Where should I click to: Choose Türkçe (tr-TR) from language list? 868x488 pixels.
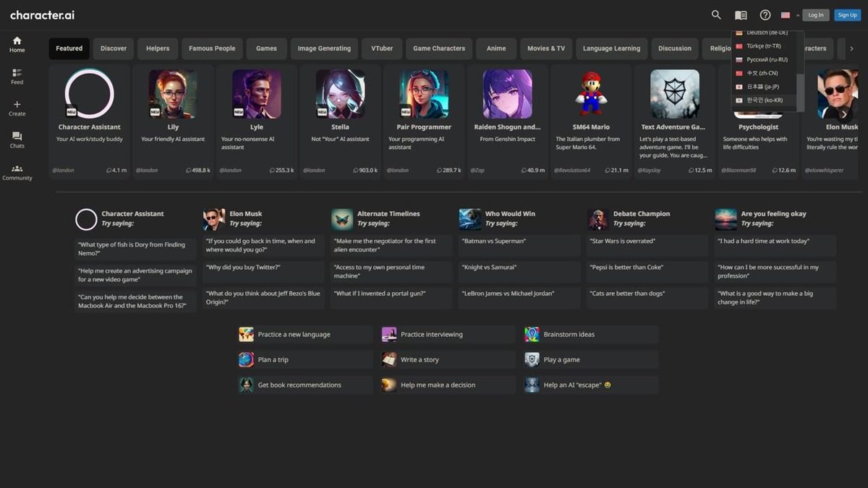coord(764,46)
